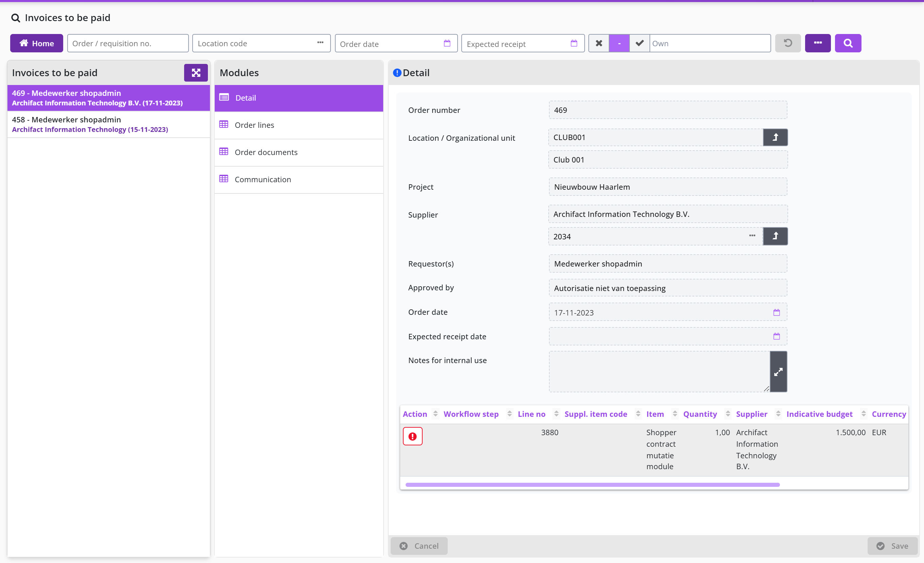Open the Order date filter calendar
Image resolution: width=924 pixels, height=563 pixels.
[447, 43]
